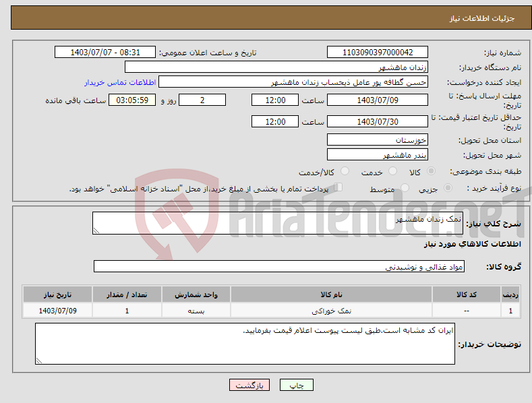This screenshot has width=532, height=403.
Task: Click the کد کالا column header
Action: point(467,294)
